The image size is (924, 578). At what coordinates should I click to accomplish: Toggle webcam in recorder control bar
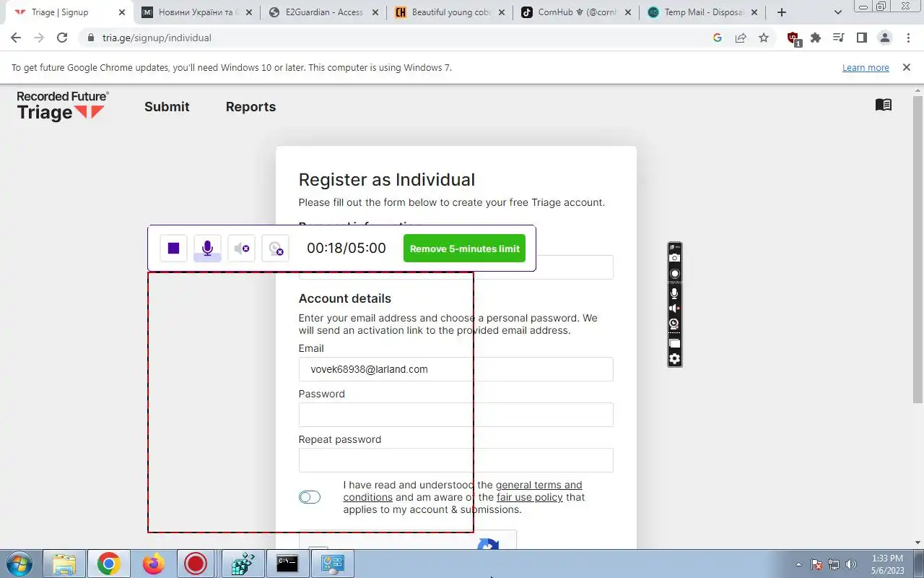pyautogui.click(x=275, y=249)
